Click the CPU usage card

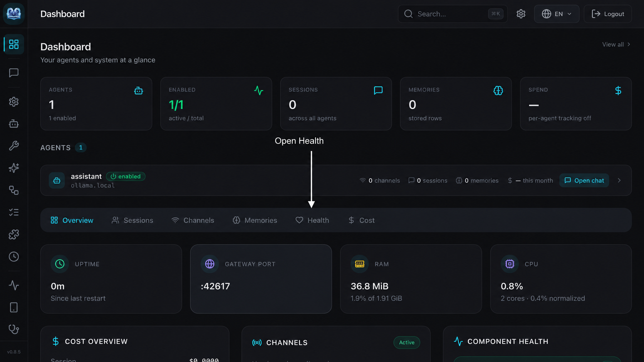[x=561, y=279]
